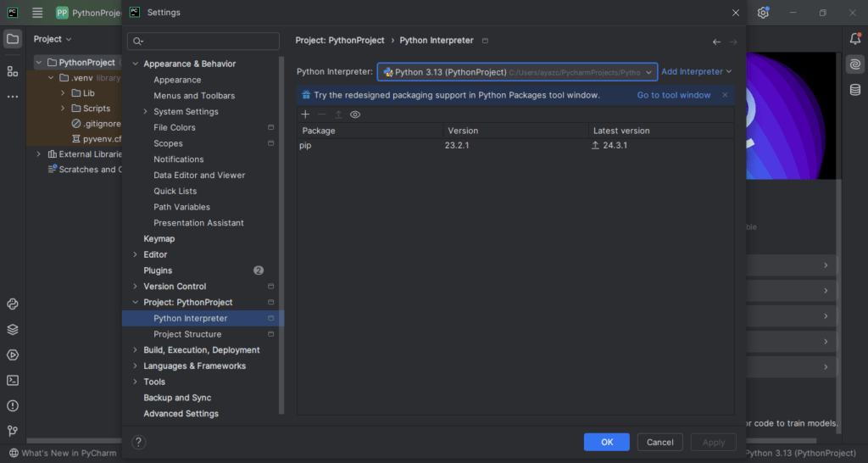The width and height of the screenshot is (868, 463).
Task: Expand Build, Execution, Deployment section
Action: tap(136, 350)
